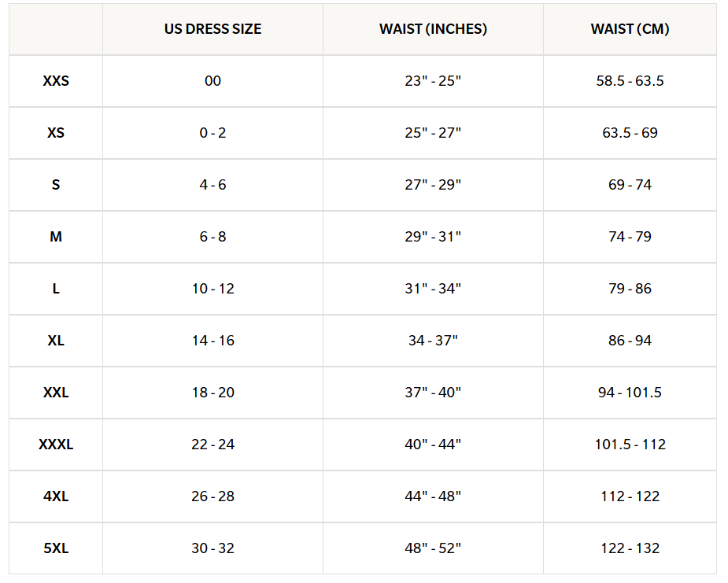728x583 pixels.
Task: Click the US DRESS SIZE column header
Action: click(212, 29)
